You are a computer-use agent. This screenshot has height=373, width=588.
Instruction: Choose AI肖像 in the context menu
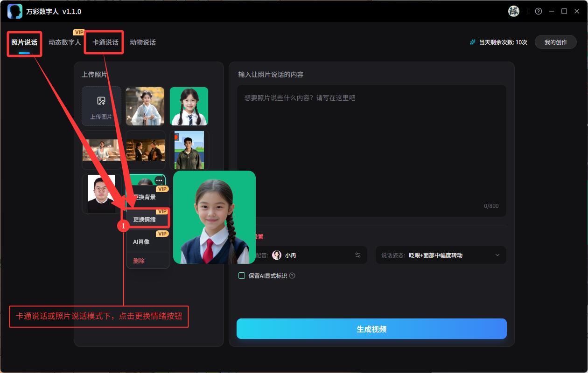[141, 242]
